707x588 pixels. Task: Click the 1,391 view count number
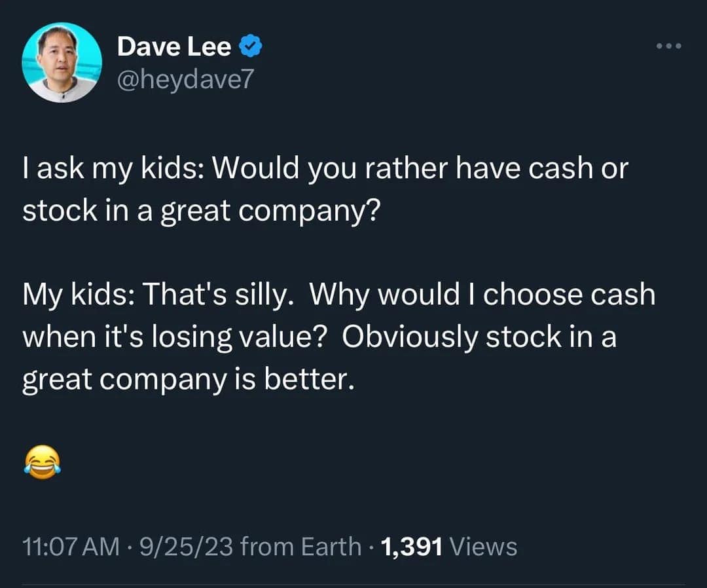(x=412, y=547)
